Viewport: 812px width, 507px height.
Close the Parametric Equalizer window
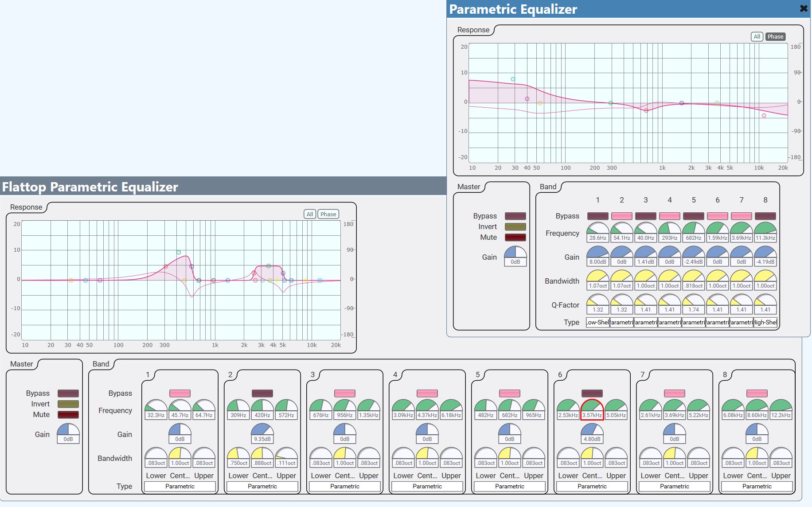pos(803,8)
